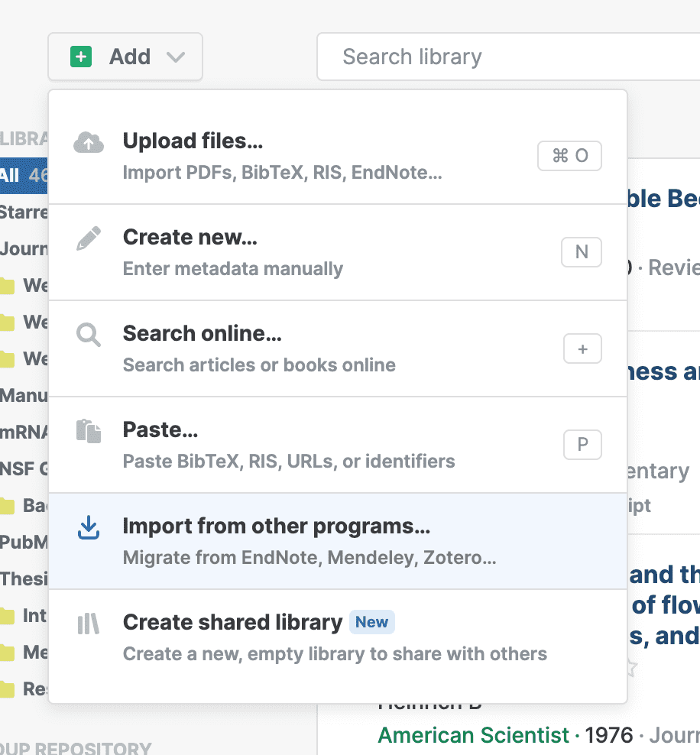
Task: Click the magnifier Search online icon
Action: 89,335
